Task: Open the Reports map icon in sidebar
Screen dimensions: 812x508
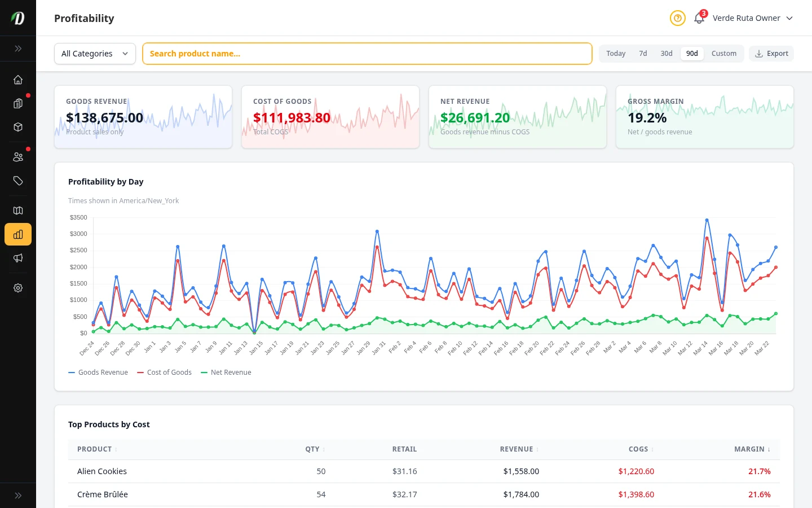Action: [18, 211]
